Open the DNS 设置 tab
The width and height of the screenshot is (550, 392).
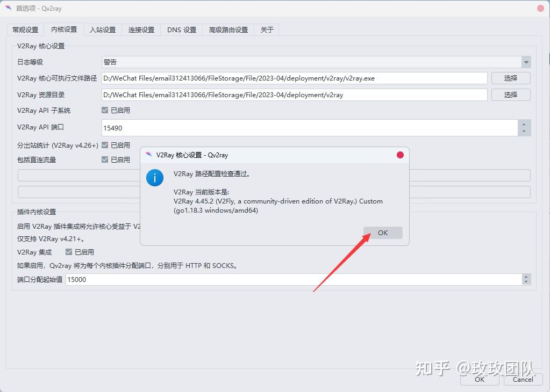pos(182,30)
